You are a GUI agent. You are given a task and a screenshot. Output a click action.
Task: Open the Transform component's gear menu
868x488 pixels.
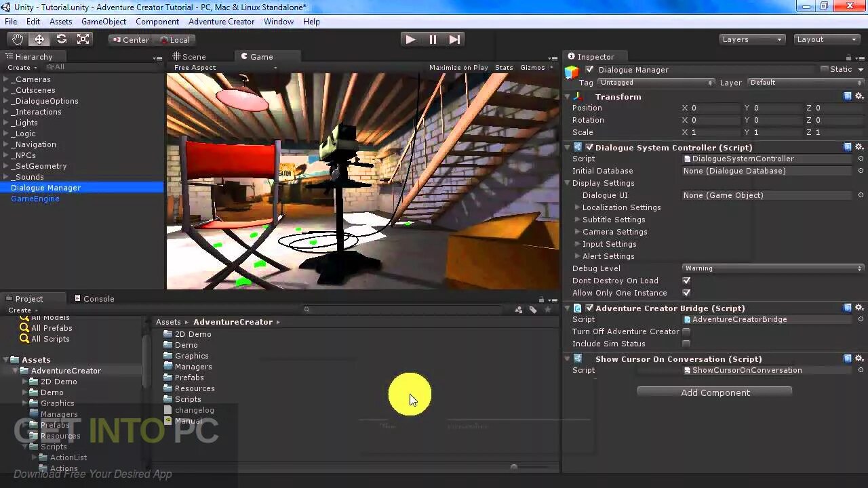point(859,96)
